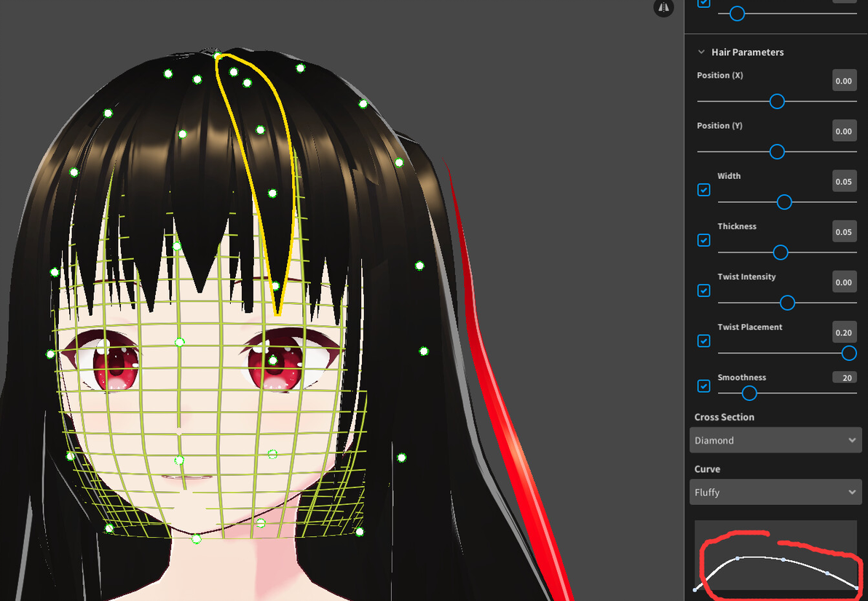Click the Thickness slider handle
The width and height of the screenshot is (868, 601).
click(x=781, y=252)
